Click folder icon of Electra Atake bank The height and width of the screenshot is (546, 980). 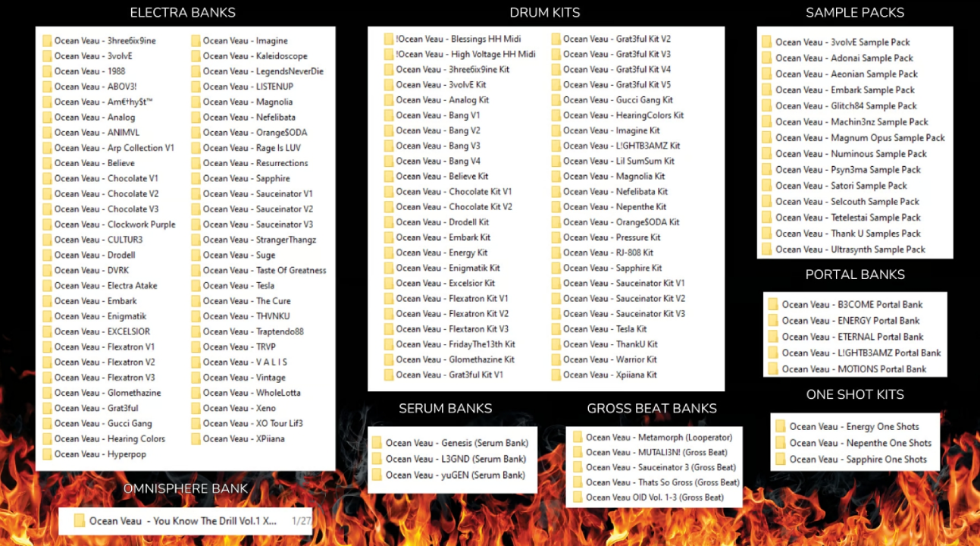point(46,286)
